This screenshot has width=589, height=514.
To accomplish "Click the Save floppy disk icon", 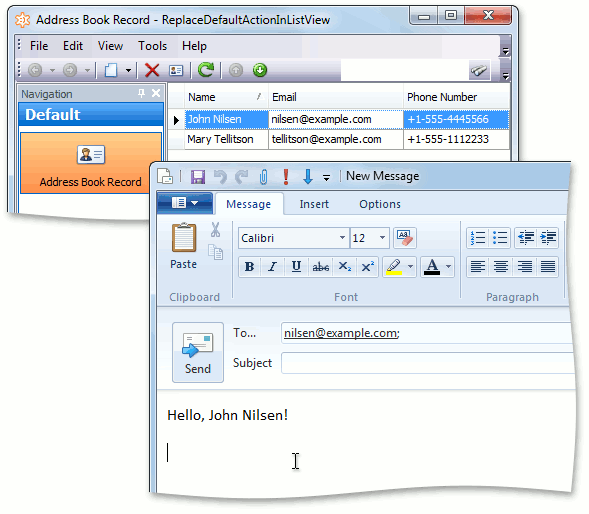I will coord(198,177).
